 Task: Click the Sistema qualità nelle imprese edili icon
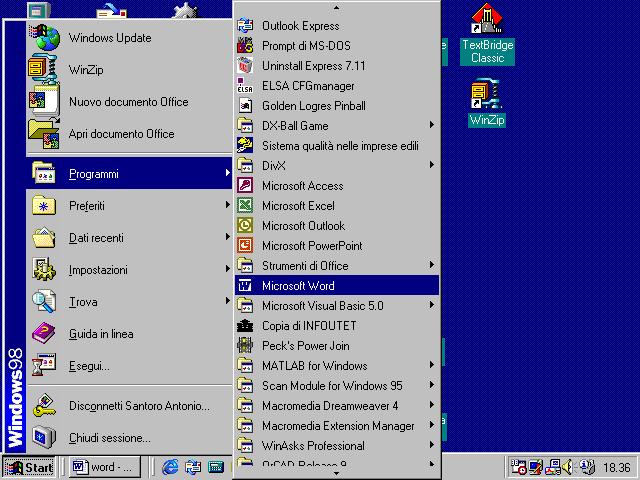tap(245, 145)
